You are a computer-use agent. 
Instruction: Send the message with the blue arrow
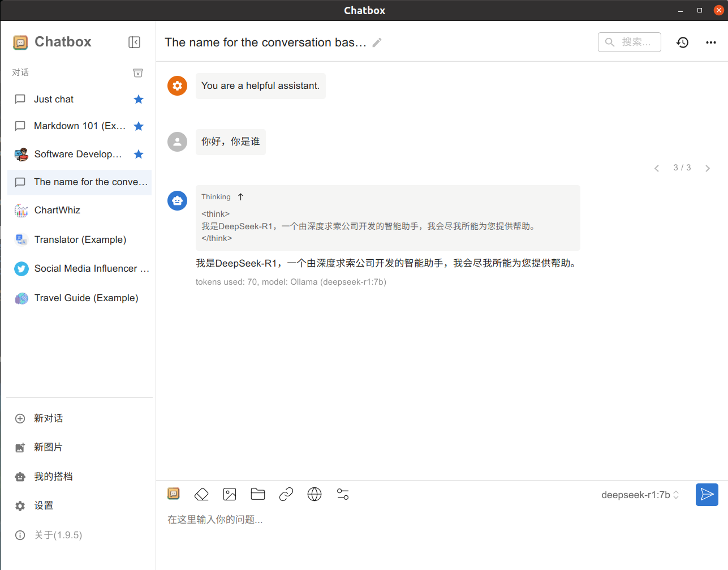coord(707,495)
